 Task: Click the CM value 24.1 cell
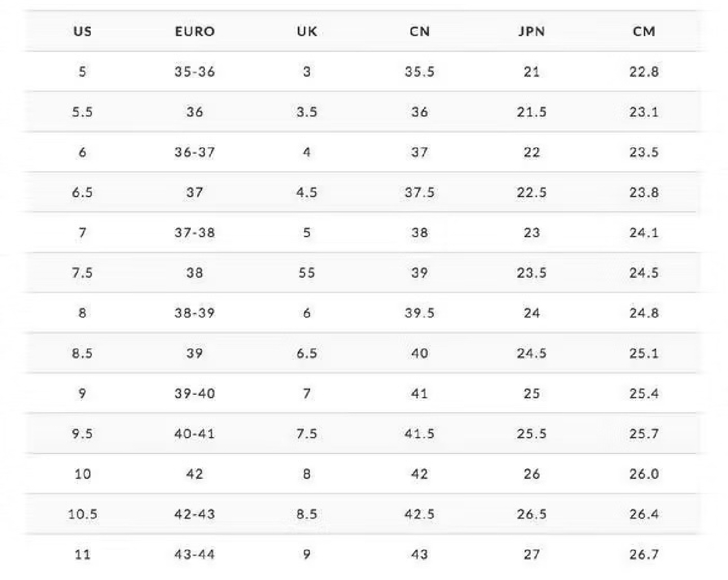(x=644, y=233)
